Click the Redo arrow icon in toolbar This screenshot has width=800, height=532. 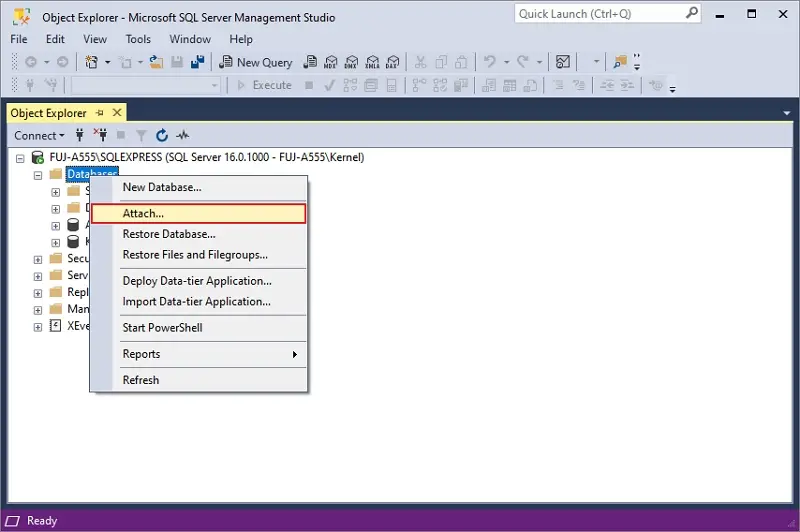click(x=522, y=62)
